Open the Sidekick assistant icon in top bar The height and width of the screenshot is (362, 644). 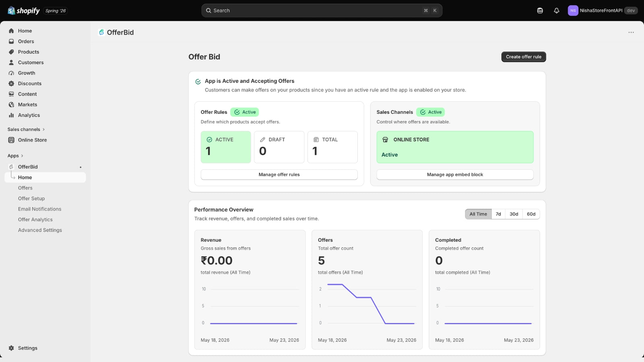click(x=540, y=10)
